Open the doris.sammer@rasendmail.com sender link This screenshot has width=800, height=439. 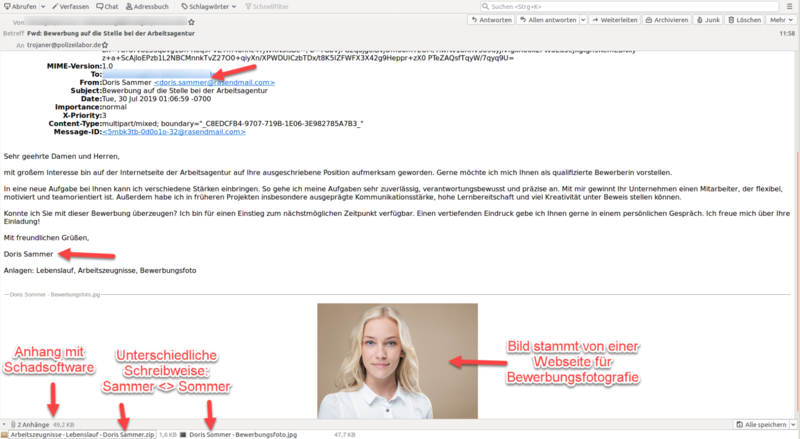point(214,82)
